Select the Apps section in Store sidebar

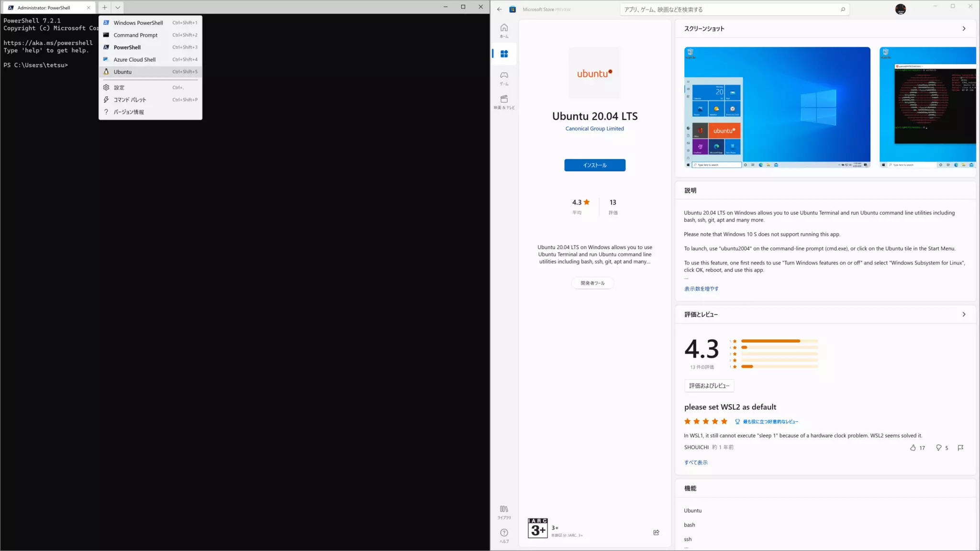click(504, 54)
